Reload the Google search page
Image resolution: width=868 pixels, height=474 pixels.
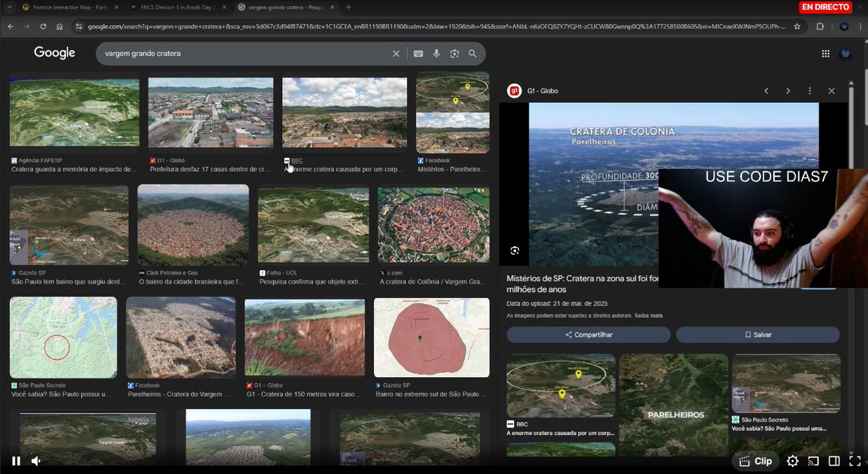[x=43, y=26]
